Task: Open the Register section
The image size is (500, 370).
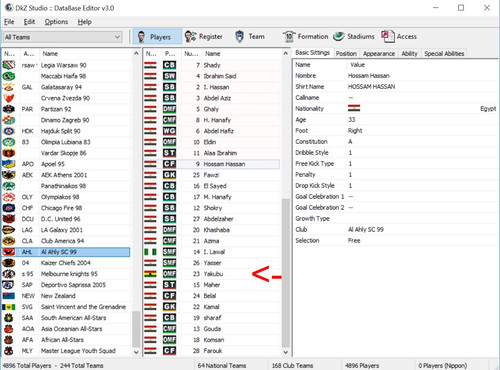Action: (x=204, y=37)
